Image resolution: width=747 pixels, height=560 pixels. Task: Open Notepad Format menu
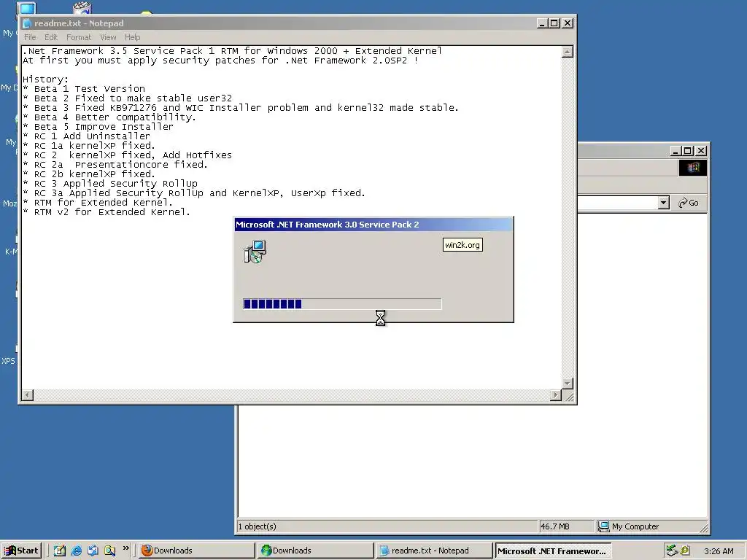tap(79, 37)
